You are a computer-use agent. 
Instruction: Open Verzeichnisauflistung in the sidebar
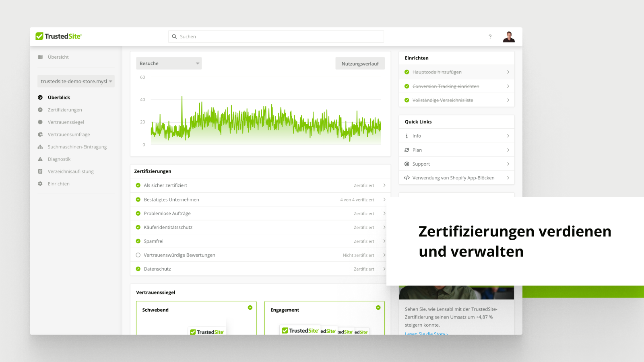point(71,171)
